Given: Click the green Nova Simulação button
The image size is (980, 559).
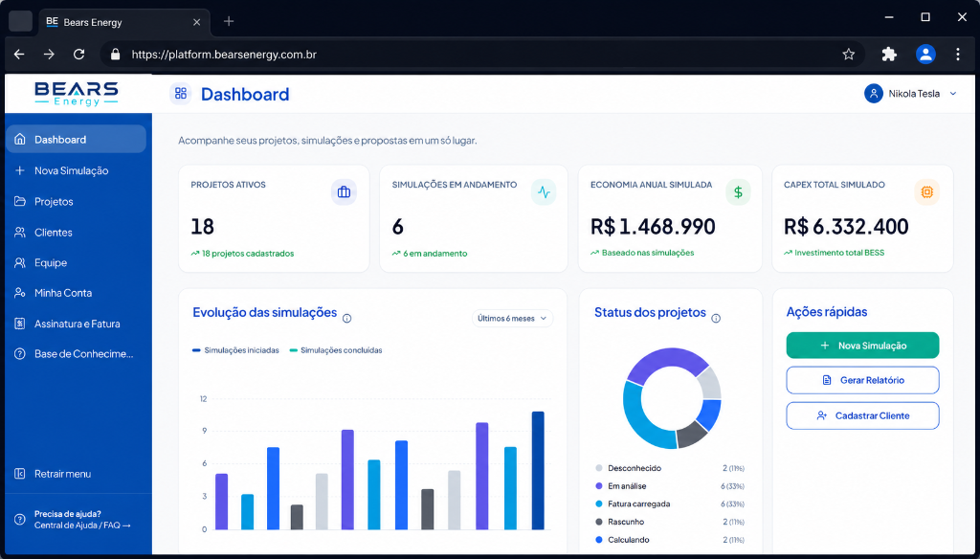Looking at the screenshot, I should point(862,346).
